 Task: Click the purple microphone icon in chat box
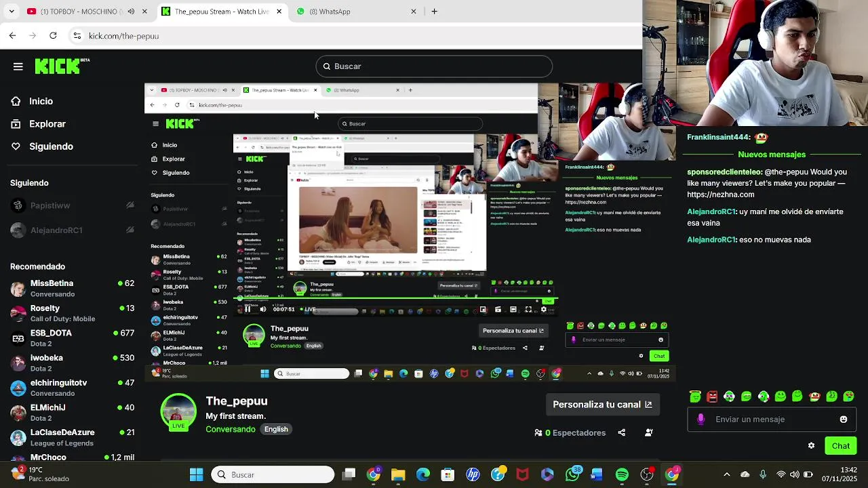coord(701,420)
